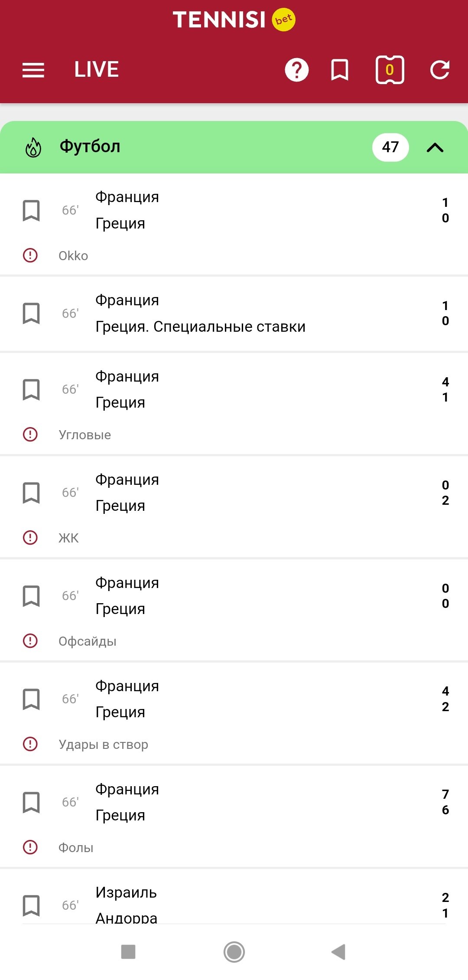
Task: Bookmark the Израиль–Андорра match
Action: pyautogui.click(x=31, y=905)
